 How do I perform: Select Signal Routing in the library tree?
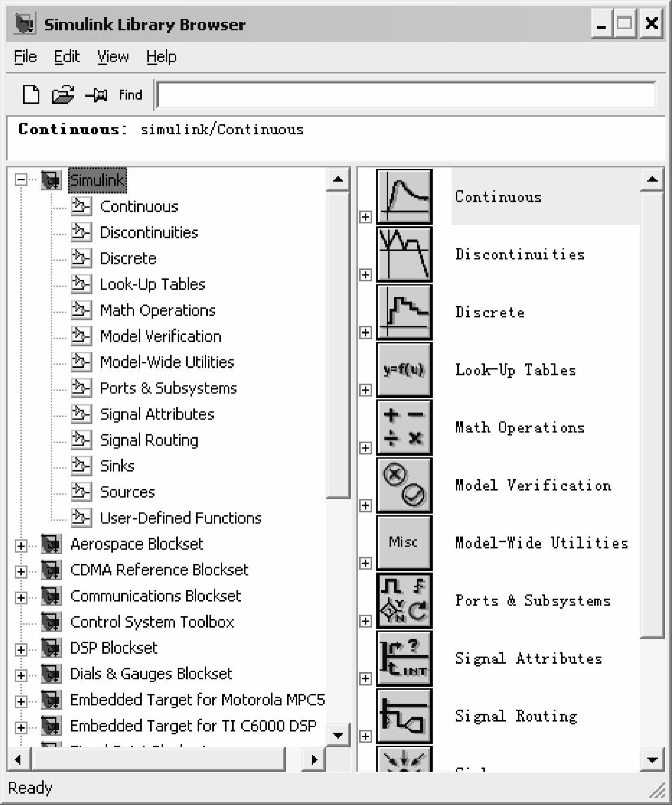(149, 440)
